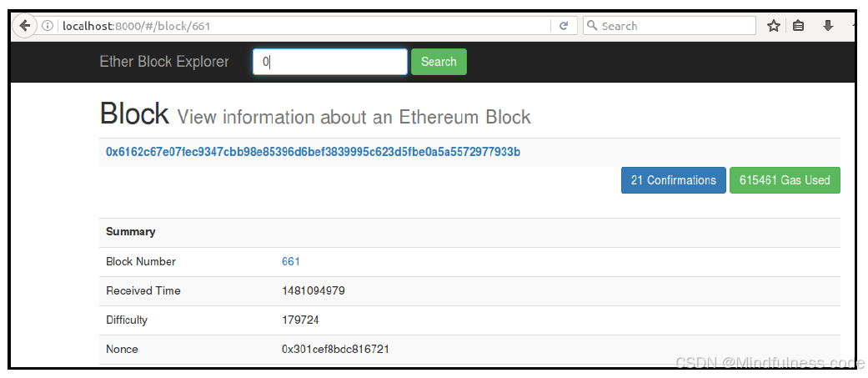Click the 615461 Gas Used button
868x378 pixels.
pyautogui.click(x=785, y=180)
